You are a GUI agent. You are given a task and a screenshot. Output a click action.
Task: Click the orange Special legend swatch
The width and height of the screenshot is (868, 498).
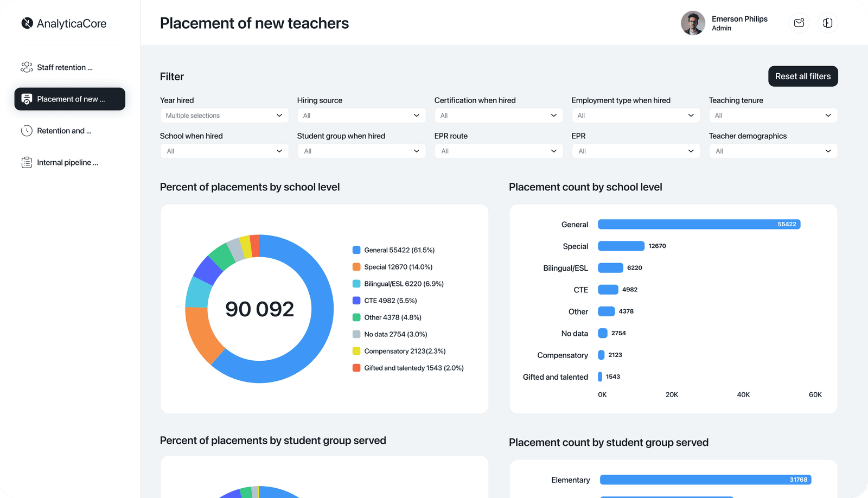(356, 267)
